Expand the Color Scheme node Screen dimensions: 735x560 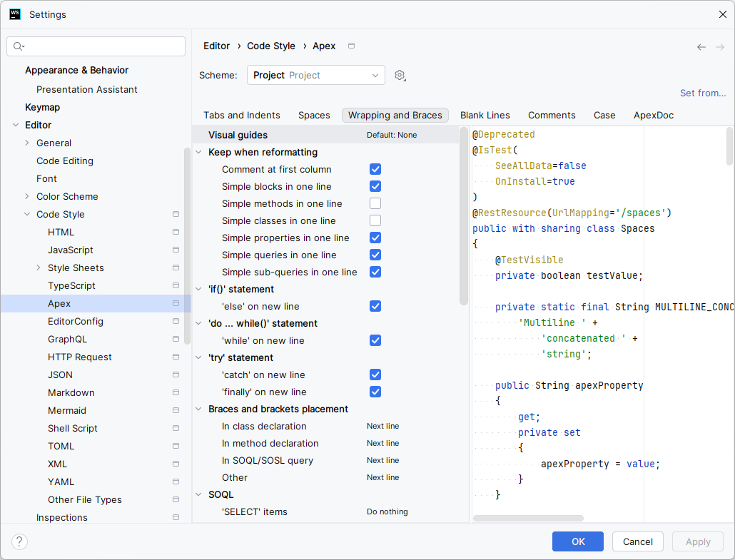pos(26,196)
